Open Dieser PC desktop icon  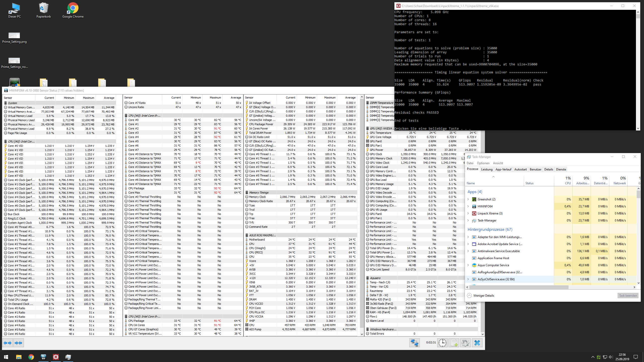coord(15,11)
